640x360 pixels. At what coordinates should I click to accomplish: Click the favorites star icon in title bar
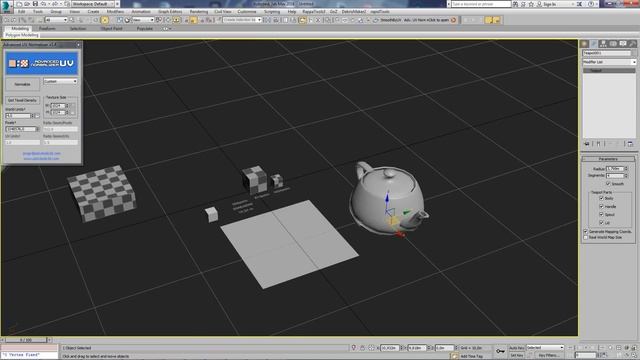click(531, 4)
